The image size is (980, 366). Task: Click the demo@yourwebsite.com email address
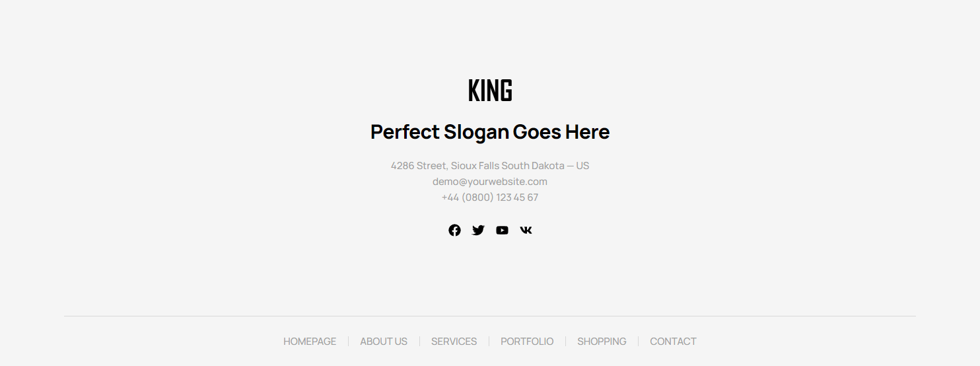tap(490, 182)
